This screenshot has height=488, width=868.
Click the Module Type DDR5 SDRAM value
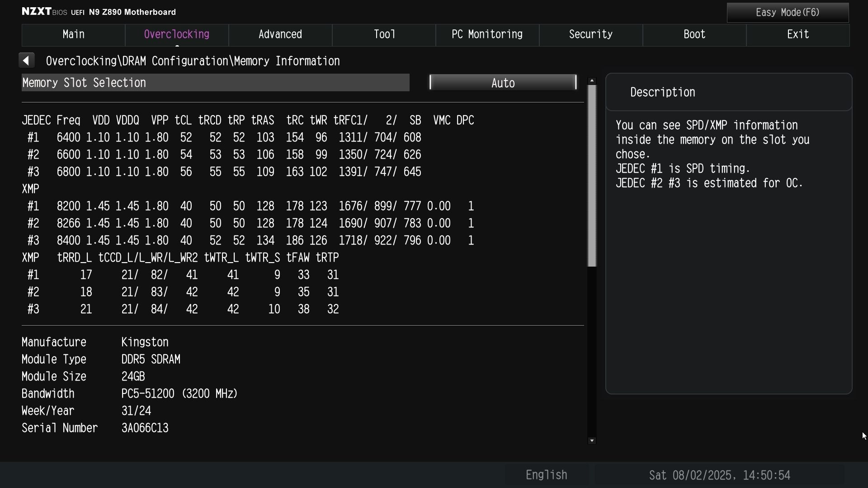[x=151, y=359]
